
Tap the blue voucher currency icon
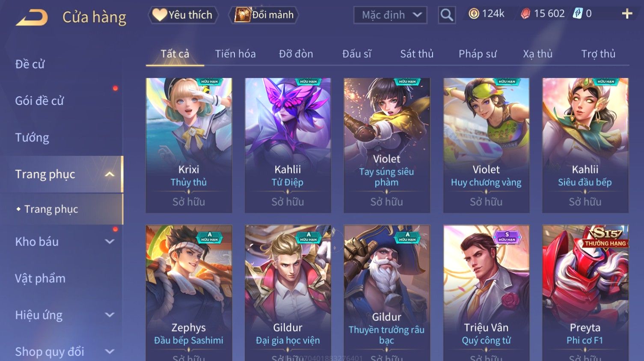[578, 14]
